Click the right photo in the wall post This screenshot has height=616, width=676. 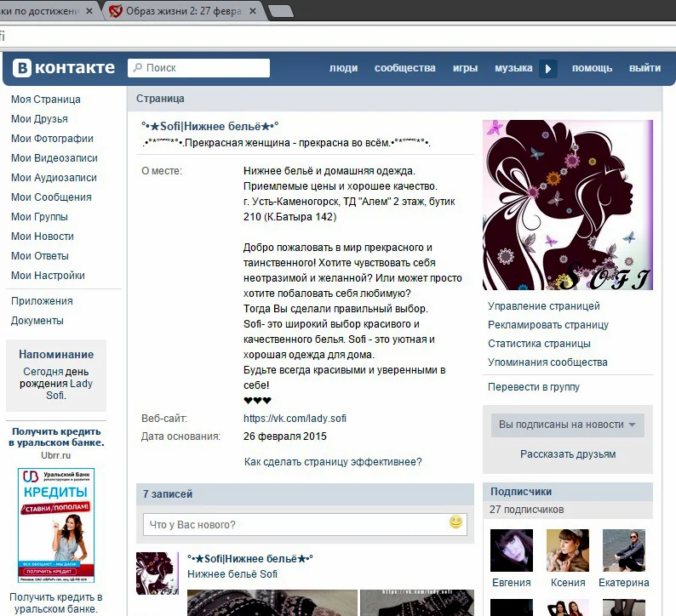click(x=417, y=602)
